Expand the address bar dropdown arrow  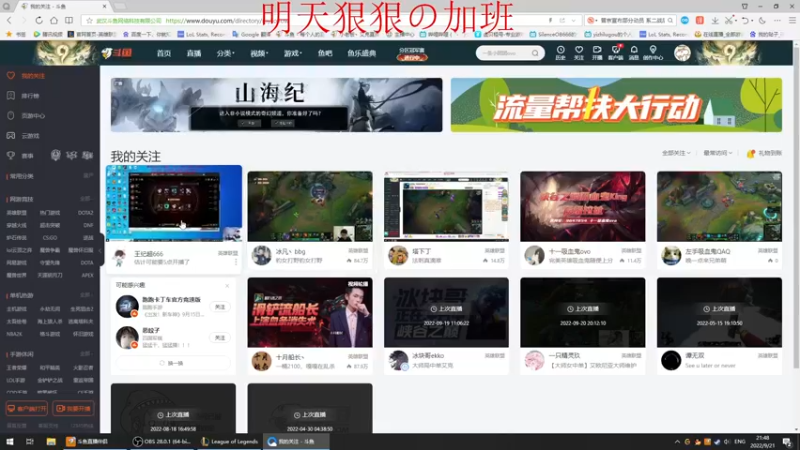(573, 20)
